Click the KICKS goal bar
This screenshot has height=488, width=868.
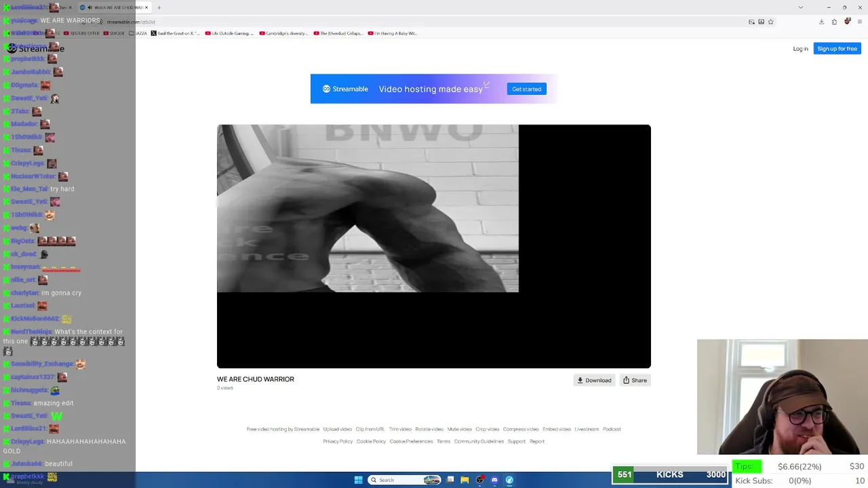(x=670, y=474)
